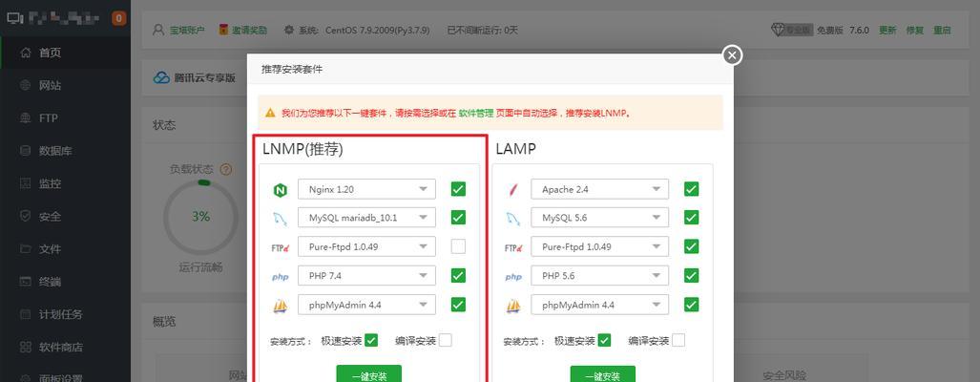Open the 首页 sidebar item
The image size is (980, 382).
(x=66, y=53)
